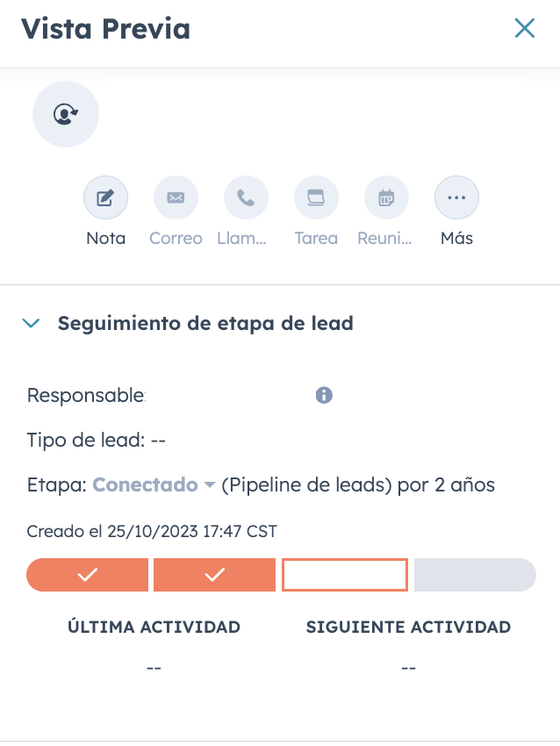Click the Conectado stage link
Image resolution: width=560 pixels, height=746 pixels.
147,484
